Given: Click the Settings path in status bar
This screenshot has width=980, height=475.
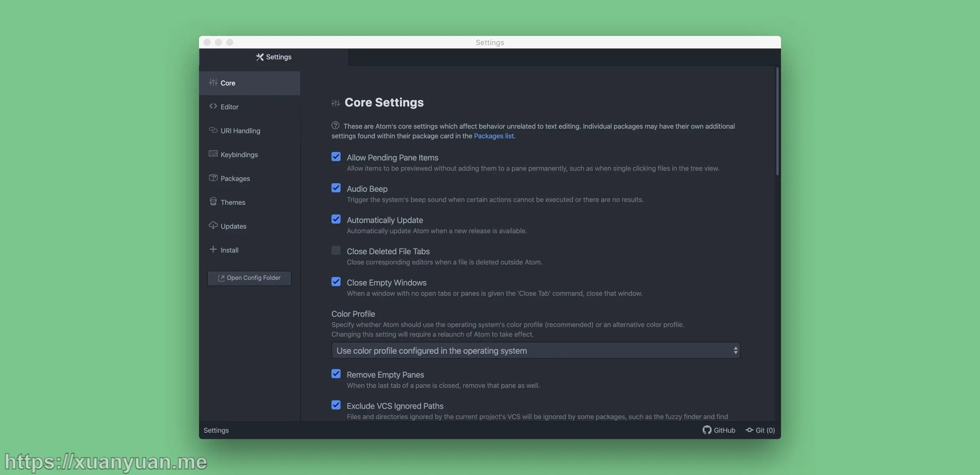Looking at the screenshot, I should coord(216,430).
